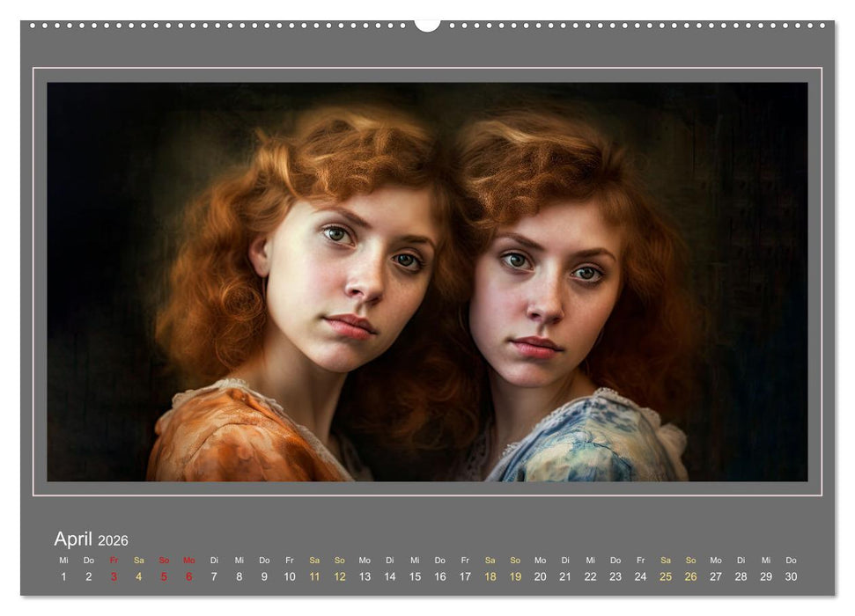Click the yellow Saturday date 25
The width and height of the screenshot is (855, 616).
[x=666, y=576]
